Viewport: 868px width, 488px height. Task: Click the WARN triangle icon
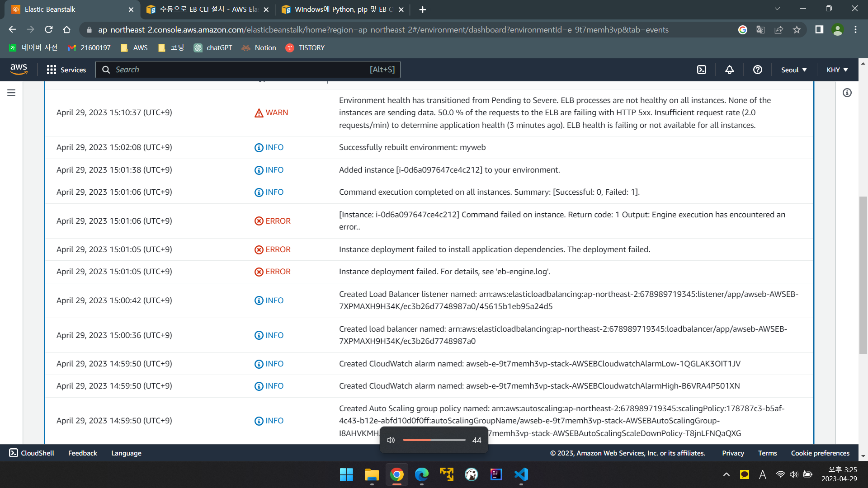[x=259, y=113]
